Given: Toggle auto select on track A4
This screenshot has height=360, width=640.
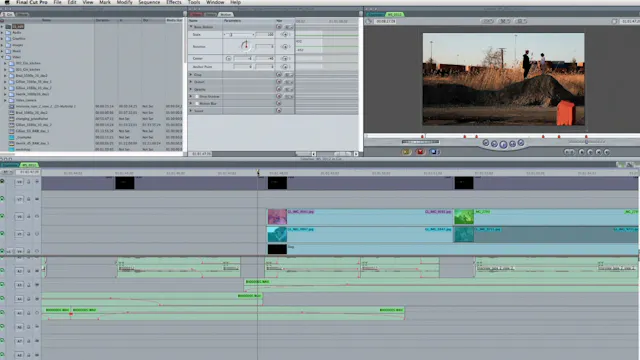Looking at the screenshot, I should point(37,299).
